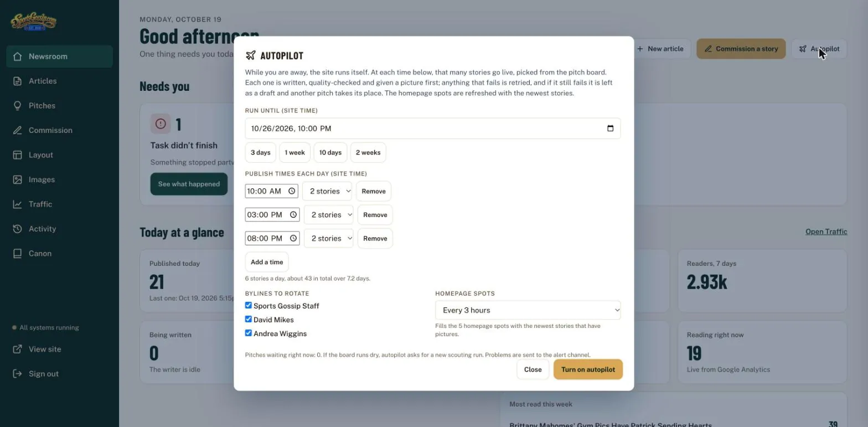Open stories dropdown for 10:00 AM slot
The image size is (868, 427).
point(327,191)
